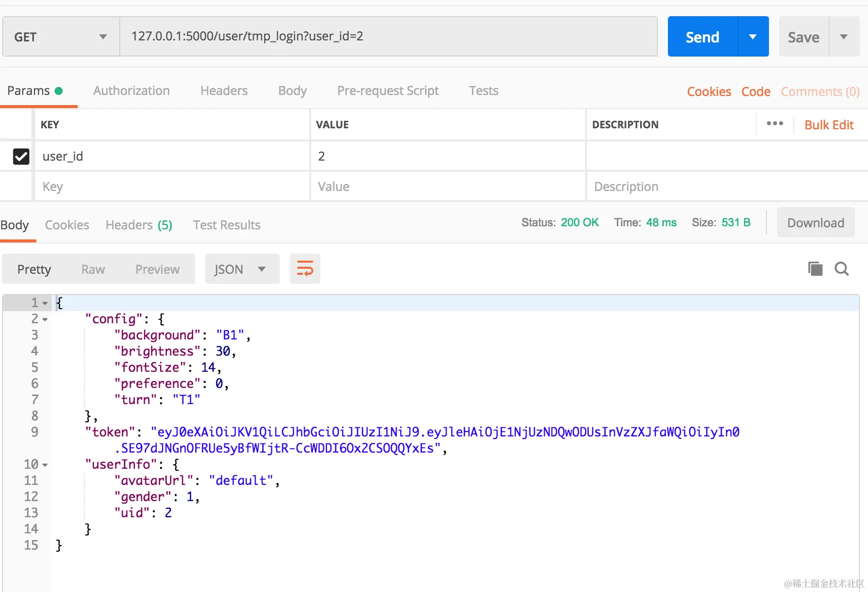Click the search response magnifier icon

point(841,269)
